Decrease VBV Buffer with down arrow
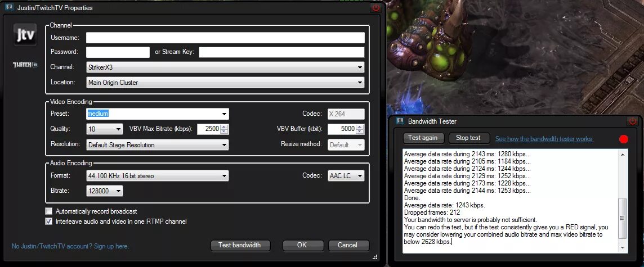 360,132
